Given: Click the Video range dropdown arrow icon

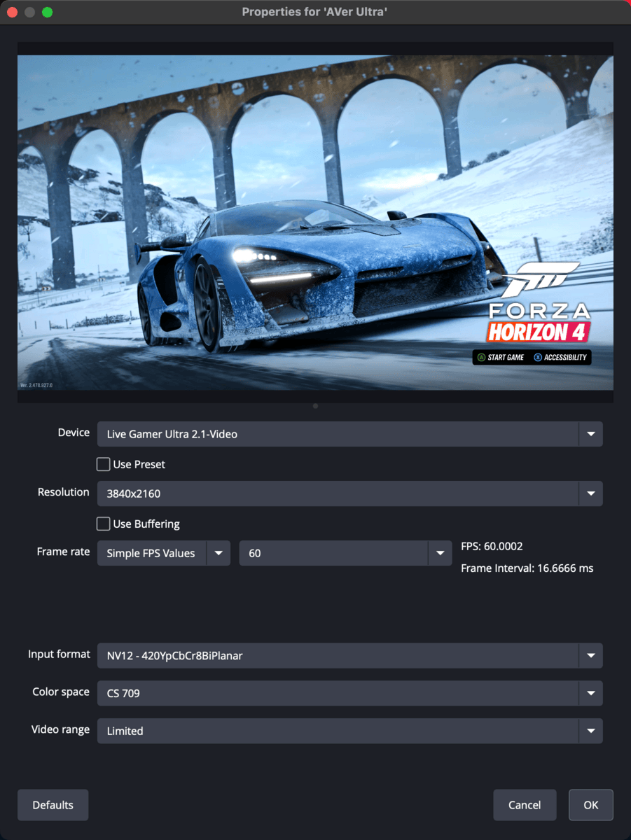Looking at the screenshot, I should (592, 731).
